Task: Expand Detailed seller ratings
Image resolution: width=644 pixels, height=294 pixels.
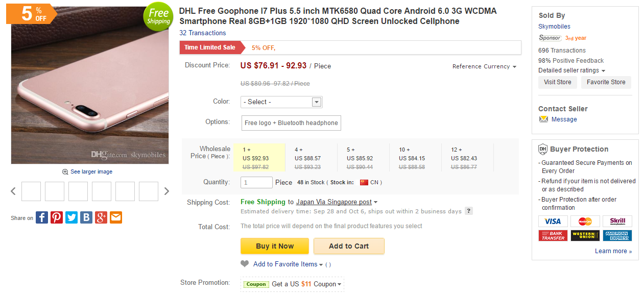Action: (x=571, y=70)
